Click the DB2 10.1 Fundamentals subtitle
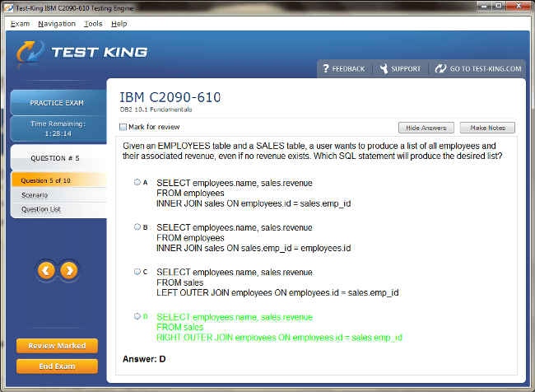The width and height of the screenshot is (535, 392). click(156, 110)
